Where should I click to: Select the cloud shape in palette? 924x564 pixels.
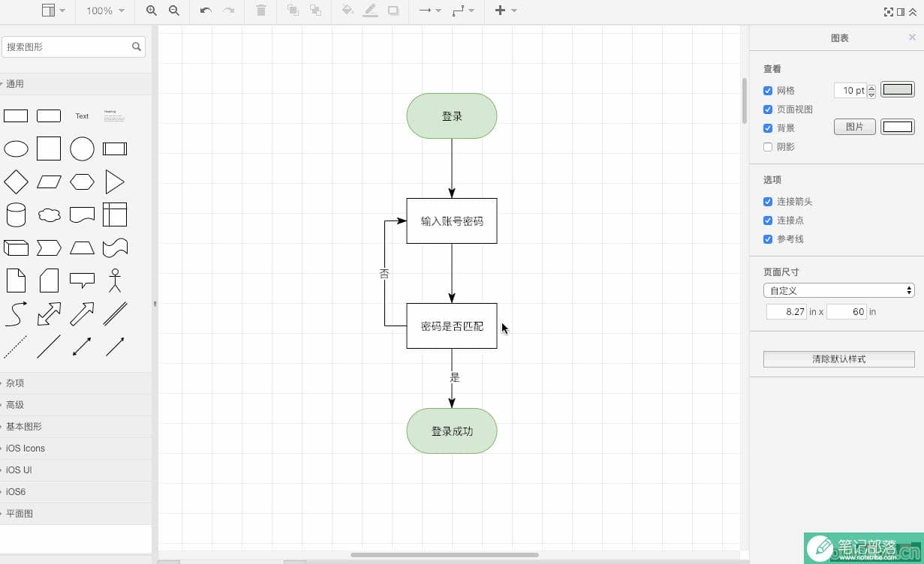click(49, 214)
